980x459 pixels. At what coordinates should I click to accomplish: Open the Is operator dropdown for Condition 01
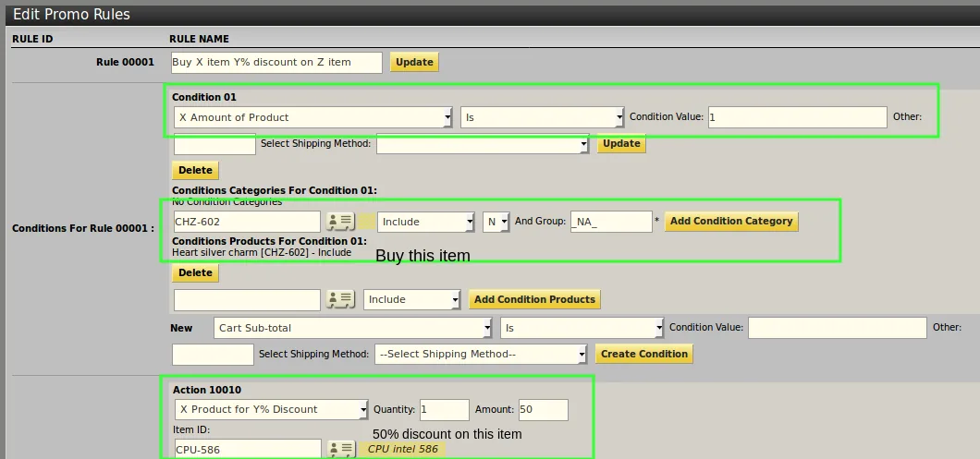click(x=542, y=116)
